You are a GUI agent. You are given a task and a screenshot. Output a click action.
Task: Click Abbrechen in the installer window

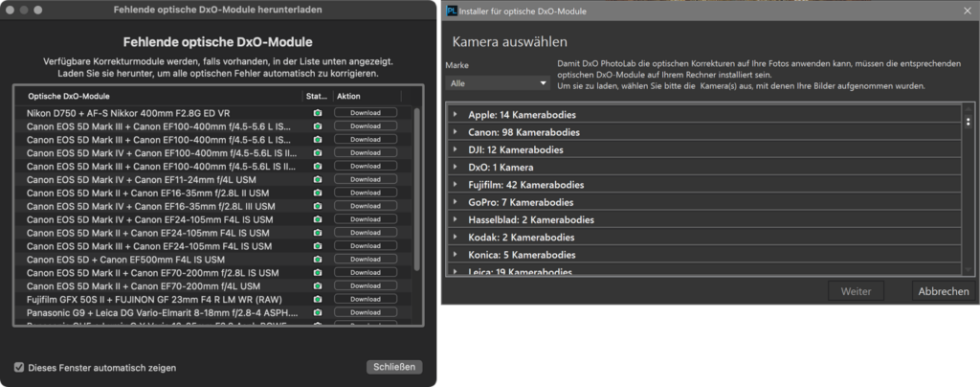pyautogui.click(x=943, y=291)
